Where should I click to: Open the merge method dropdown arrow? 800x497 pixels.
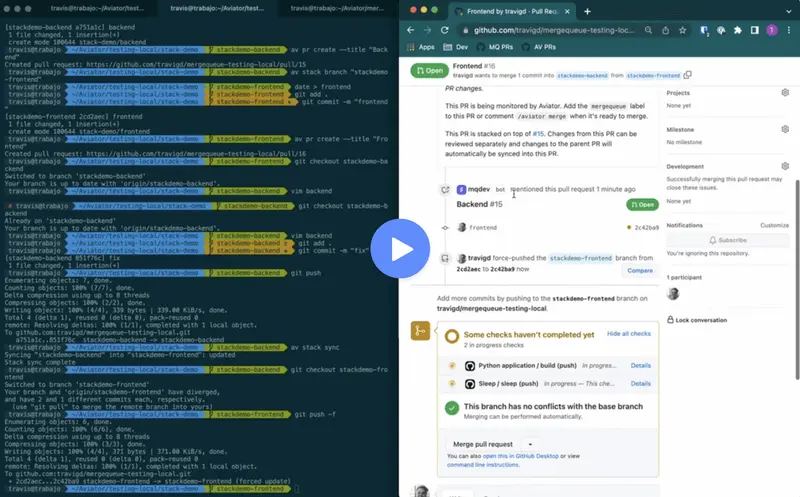click(530, 444)
